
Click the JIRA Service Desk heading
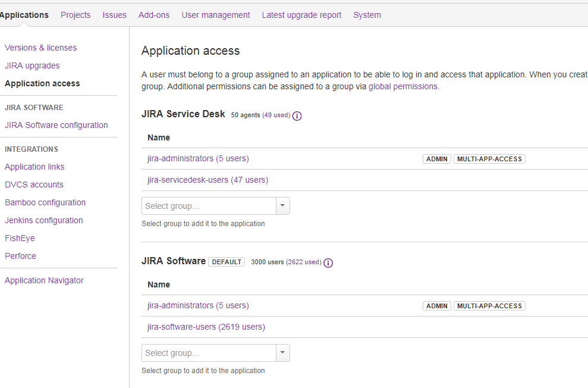tap(183, 114)
